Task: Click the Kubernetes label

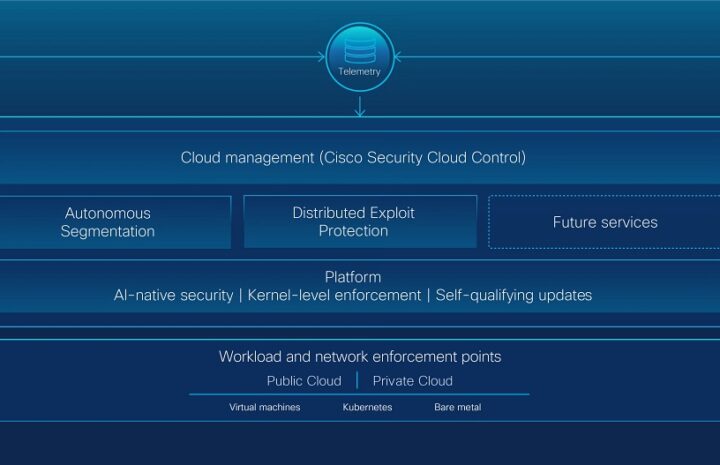Action: pos(367,407)
